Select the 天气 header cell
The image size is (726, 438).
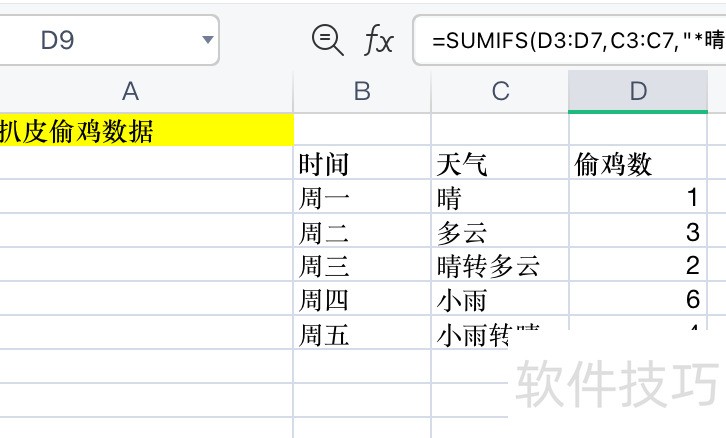[x=500, y=164]
